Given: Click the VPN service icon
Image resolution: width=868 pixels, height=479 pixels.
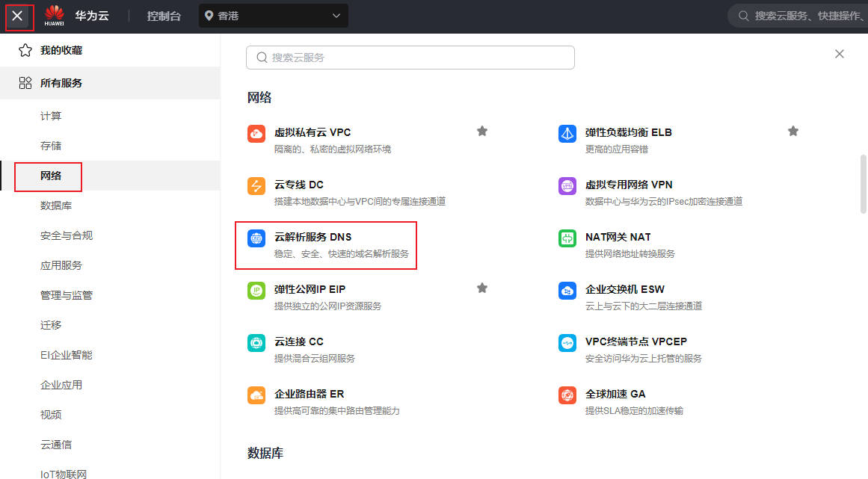Looking at the screenshot, I should click(567, 186).
